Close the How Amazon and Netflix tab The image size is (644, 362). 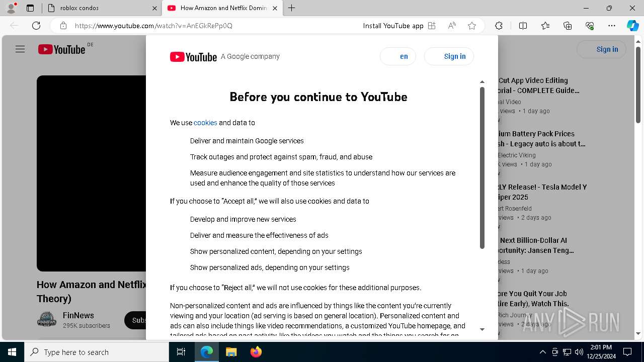pyautogui.click(x=275, y=8)
